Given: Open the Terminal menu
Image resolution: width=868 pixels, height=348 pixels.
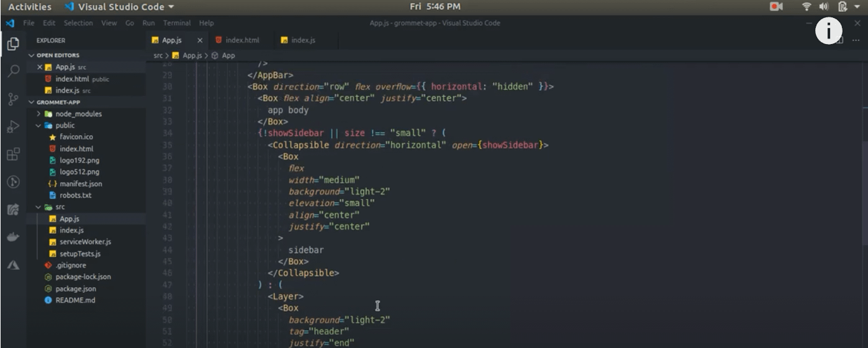Looking at the screenshot, I should click(176, 23).
